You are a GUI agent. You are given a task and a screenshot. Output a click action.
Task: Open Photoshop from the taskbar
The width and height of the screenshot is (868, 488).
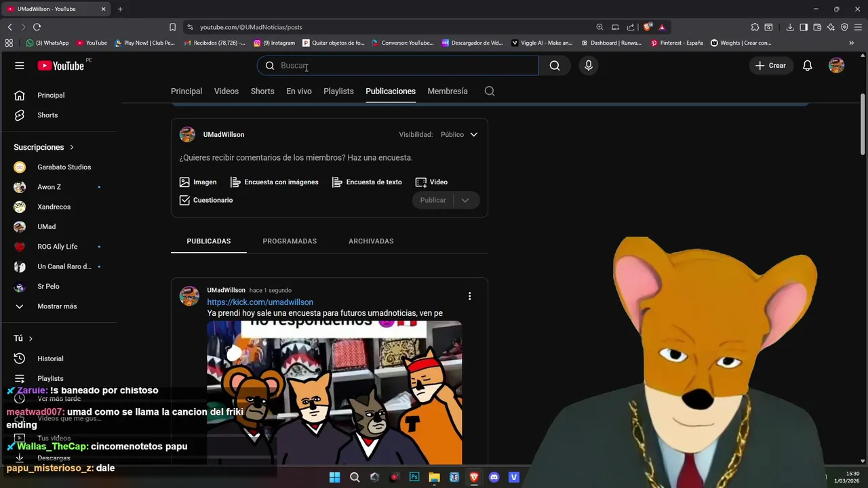tap(414, 477)
